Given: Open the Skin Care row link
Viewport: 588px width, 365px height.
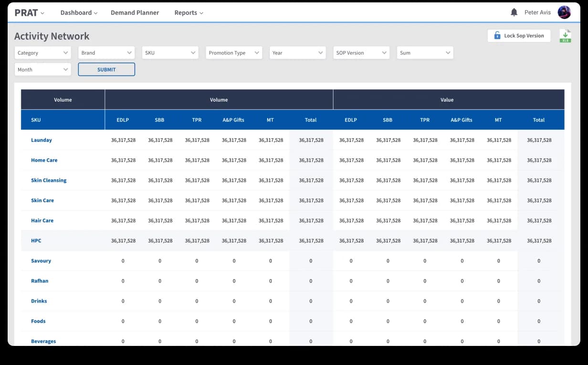Looking at the screenshot, I should pyautogui.click(x=42, y=200).
